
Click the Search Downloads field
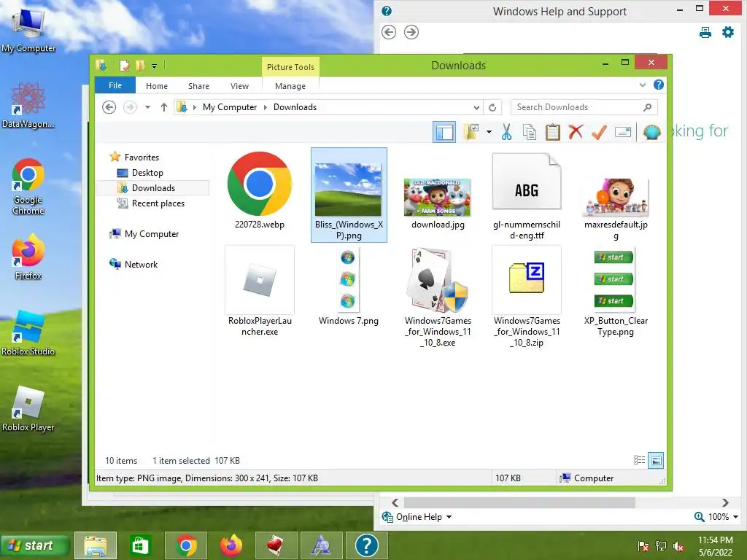coord(584,107)
